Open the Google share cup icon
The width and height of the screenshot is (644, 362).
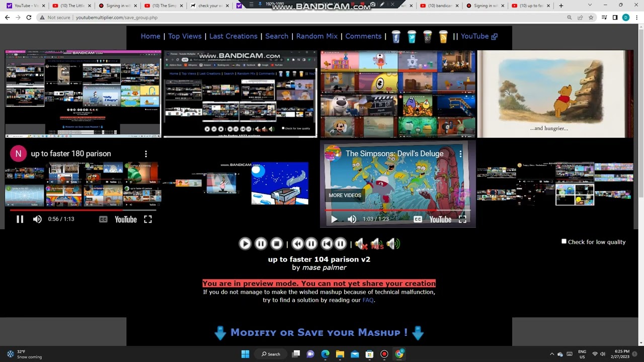pyautogui.click(x=427, y=37)
